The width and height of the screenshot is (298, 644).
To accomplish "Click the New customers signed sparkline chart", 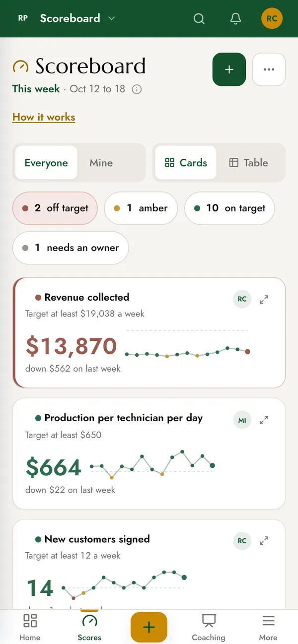I will tap(124, 584).
